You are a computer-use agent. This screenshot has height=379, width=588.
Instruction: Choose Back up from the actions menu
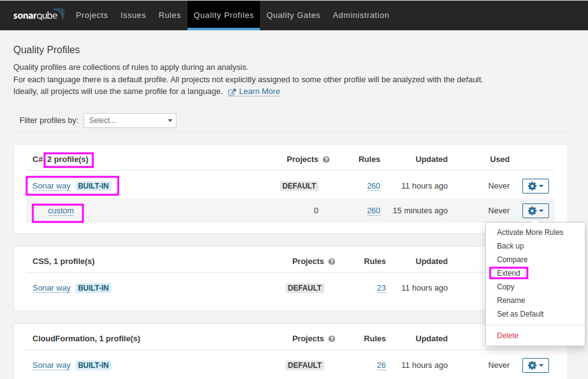510,246
